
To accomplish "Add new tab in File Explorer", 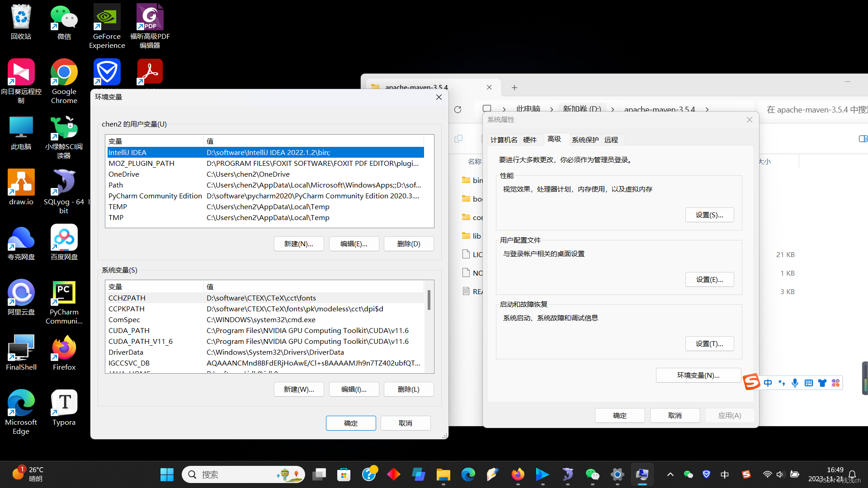I will 514,88.
